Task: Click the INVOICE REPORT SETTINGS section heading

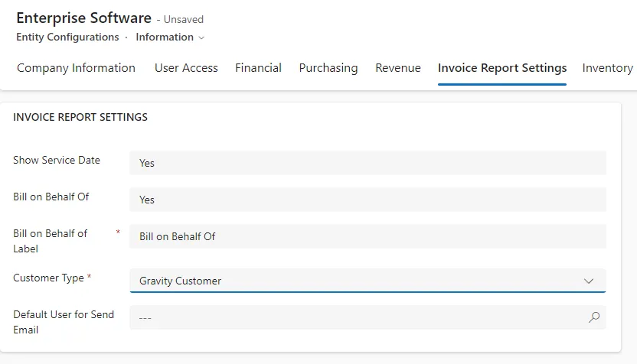Action: [80, 117]
